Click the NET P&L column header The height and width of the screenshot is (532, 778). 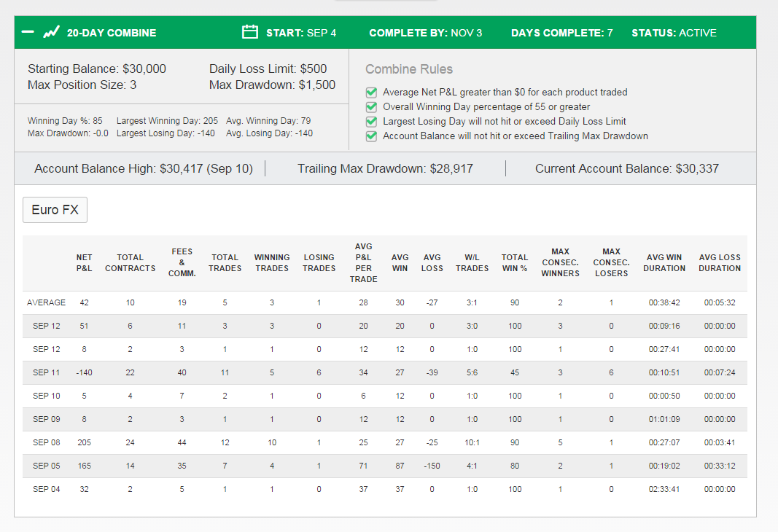(85, 263)
